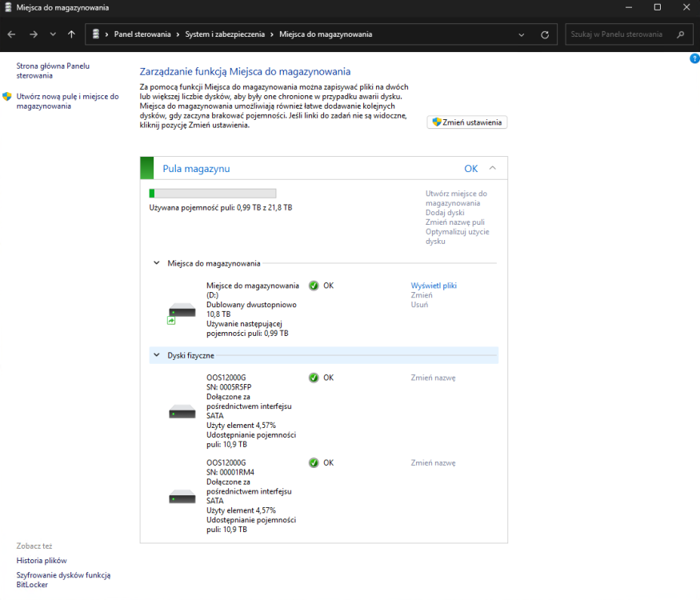Open Historia plików from the sidebar
Image resolution: width=700 pixels, height=600 pixels.
tap(41, 560)
